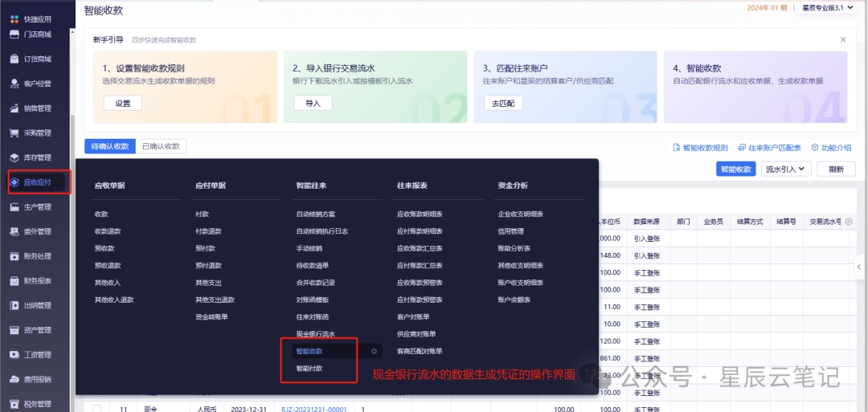Tick the checkbox for row 11
Viewport: 868px width, 412px height.
pos(96,409)
